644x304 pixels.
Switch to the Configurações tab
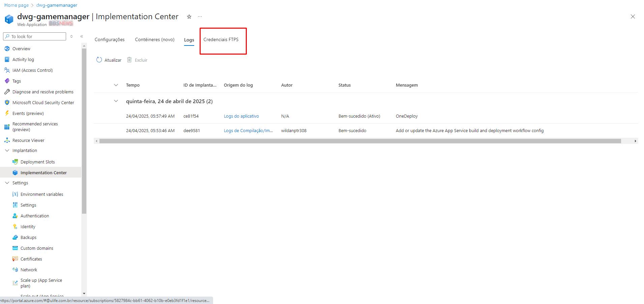coord(110,40)
